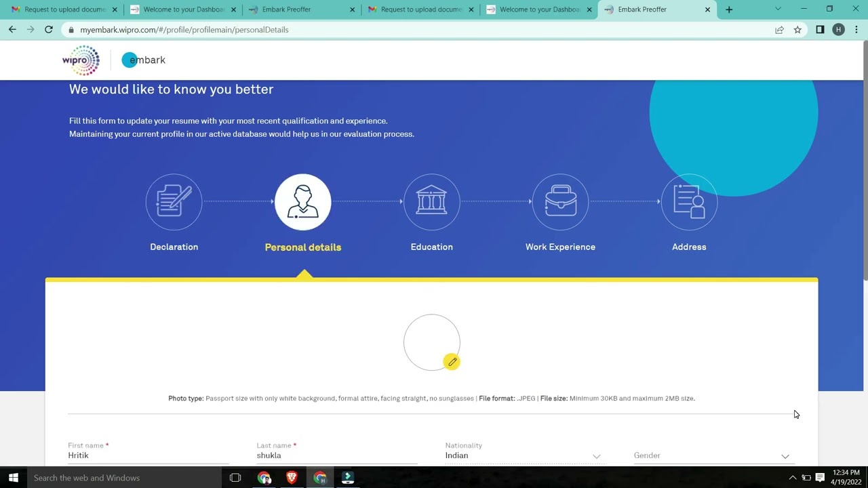This screenshot has height=488, width=868.
Task: Open the action center notification icon
Action: click(x=820, y=478)
